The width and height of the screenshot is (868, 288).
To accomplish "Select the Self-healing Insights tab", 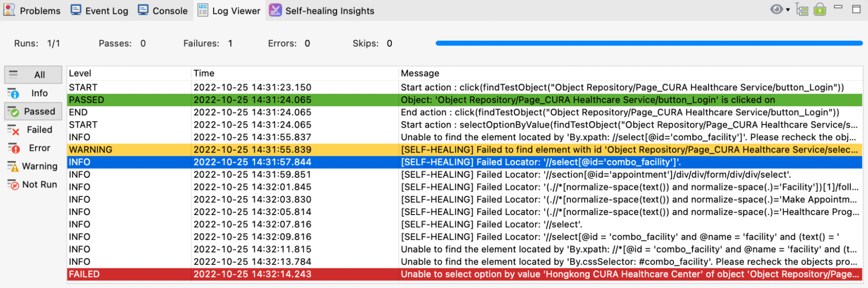I will coord(322,10).
